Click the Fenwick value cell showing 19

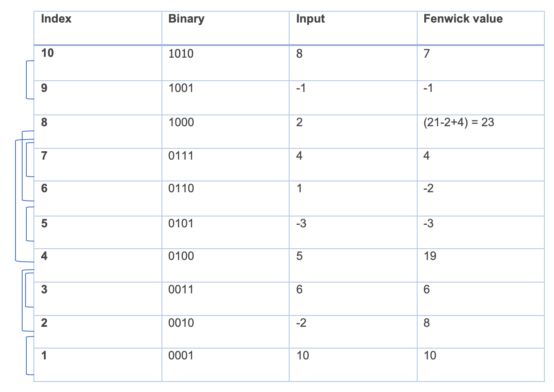(x=430, y=256)
